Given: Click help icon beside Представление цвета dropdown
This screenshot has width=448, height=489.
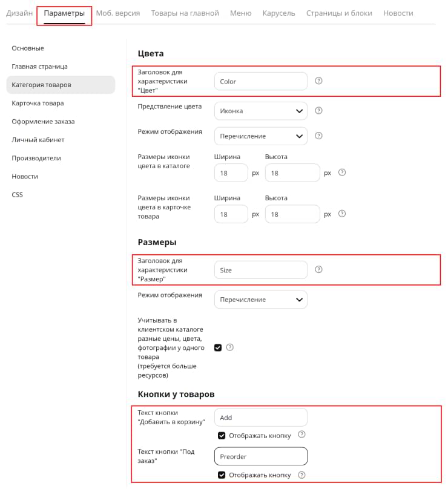Looking at the screenshot, I should click(318, 110).
